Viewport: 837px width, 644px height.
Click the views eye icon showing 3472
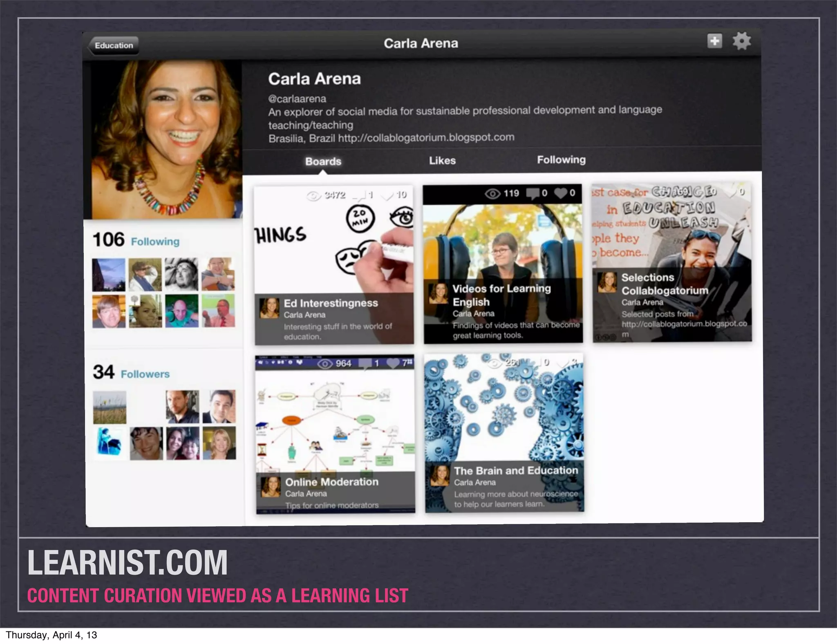313,196
